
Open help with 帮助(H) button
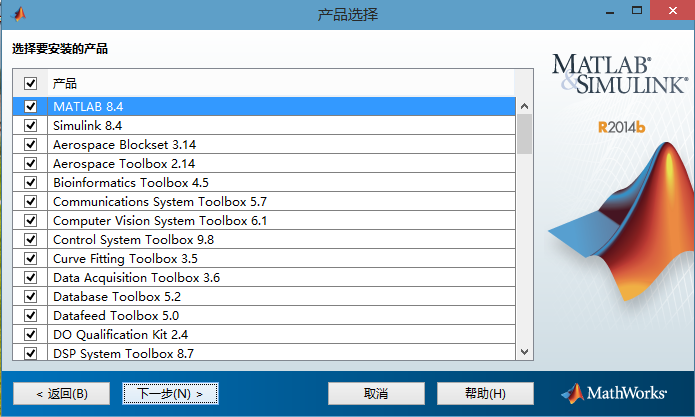pyautogui.click(x=485, y=393)
